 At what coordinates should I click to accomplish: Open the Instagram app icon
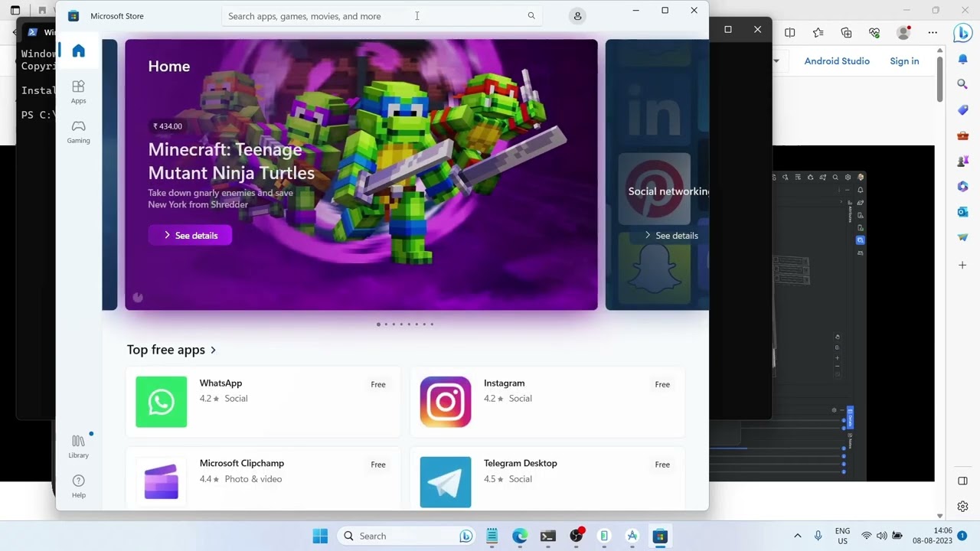[446, 402]
